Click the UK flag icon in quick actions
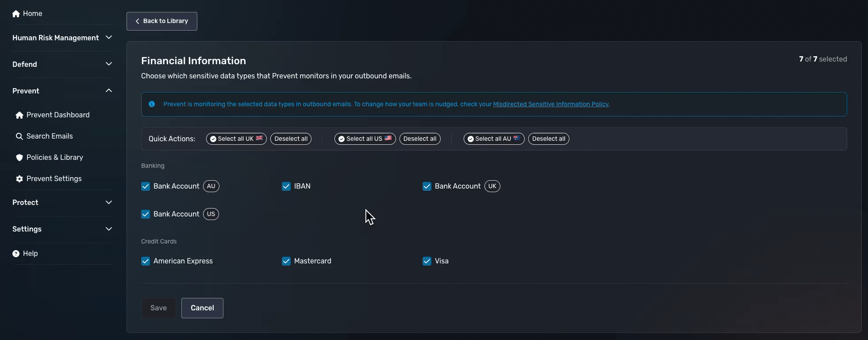 pos(259,138)
